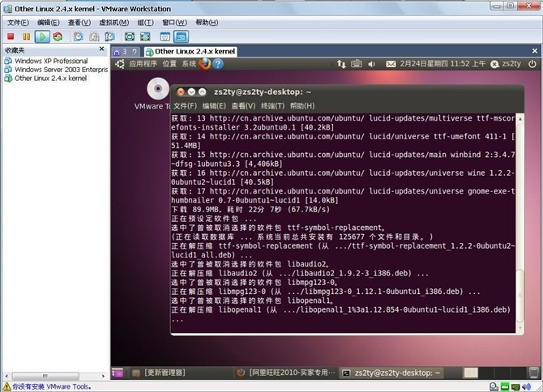
Task: Click the 阿里旺旺2010 taskbar button
Action: coord(286,373)
